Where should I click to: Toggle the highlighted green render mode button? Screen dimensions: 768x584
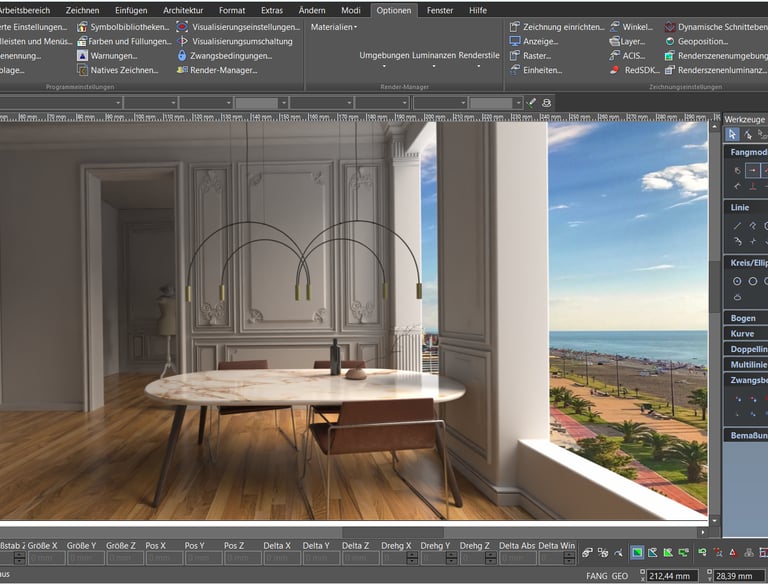click(637, 553)
